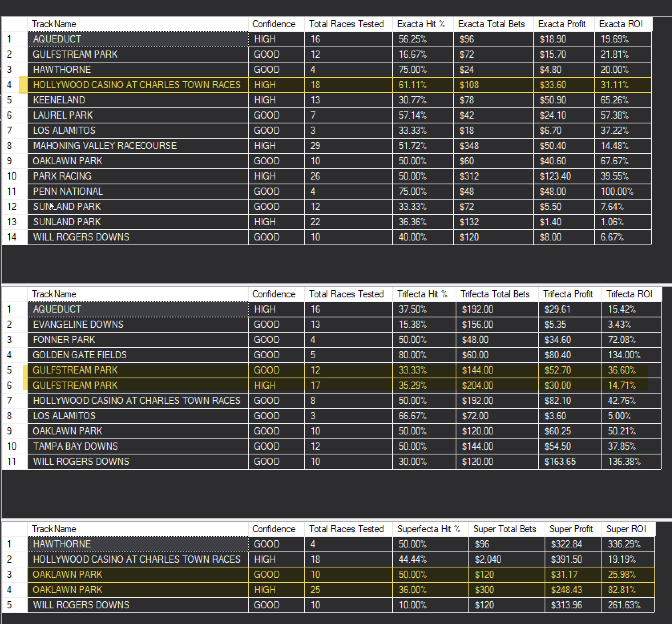Click the Super Profit column header
The width and height of the screenshot is (672, 624).
[573, 529]
